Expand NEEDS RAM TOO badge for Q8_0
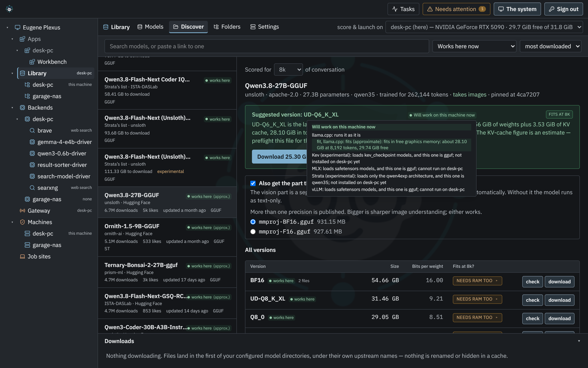Viewport: 588px width, 368px height. click(477, 318)
